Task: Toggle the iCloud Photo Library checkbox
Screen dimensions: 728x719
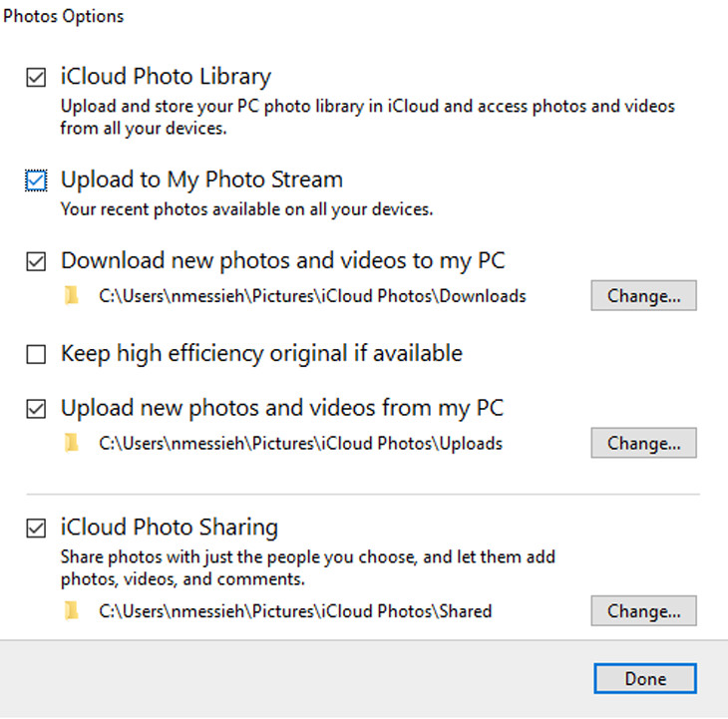Action: [36, 77]
